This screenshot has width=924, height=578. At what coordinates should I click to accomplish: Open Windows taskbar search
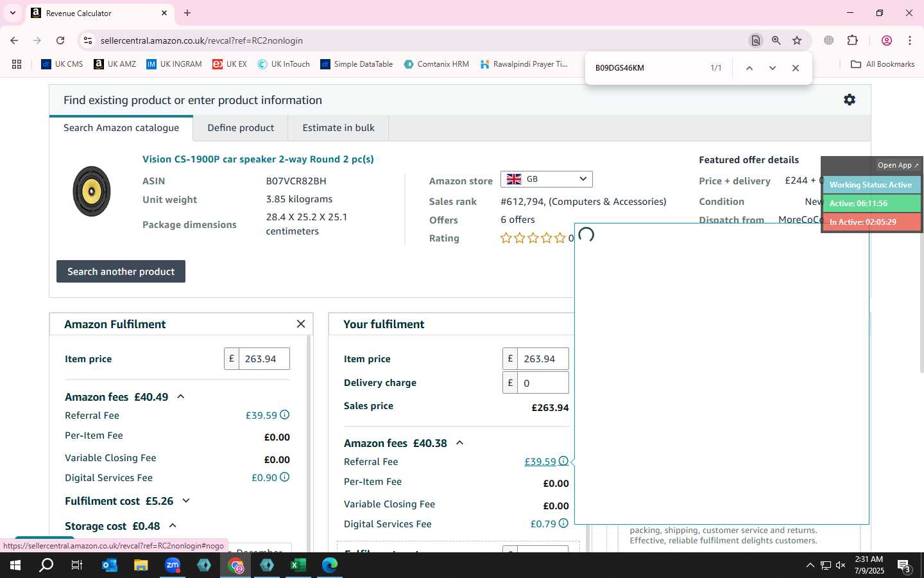(46, 565)
